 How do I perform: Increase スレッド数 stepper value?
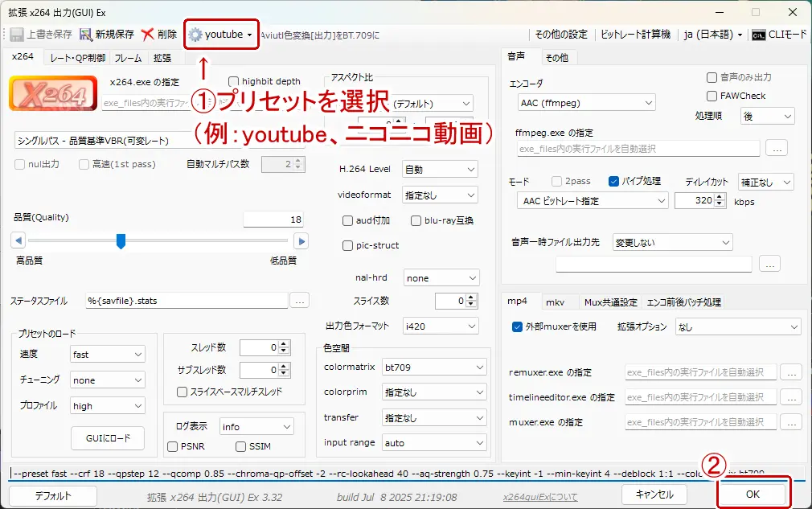pyautogui.click(x=283, y=344)
